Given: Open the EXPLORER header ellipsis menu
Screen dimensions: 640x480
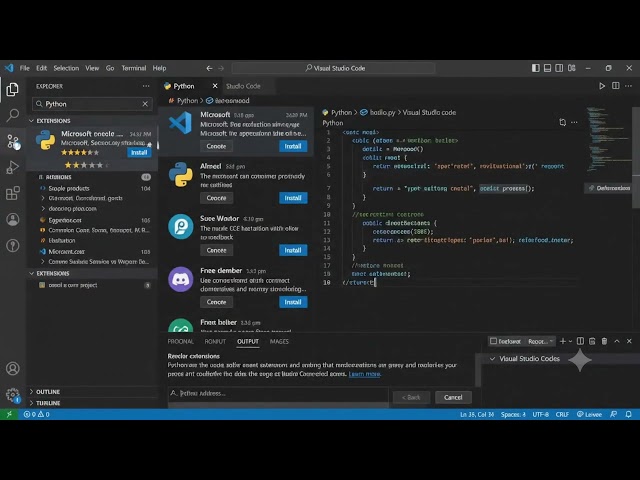Looking at the screenshot, I should click(x=146, y=86).
